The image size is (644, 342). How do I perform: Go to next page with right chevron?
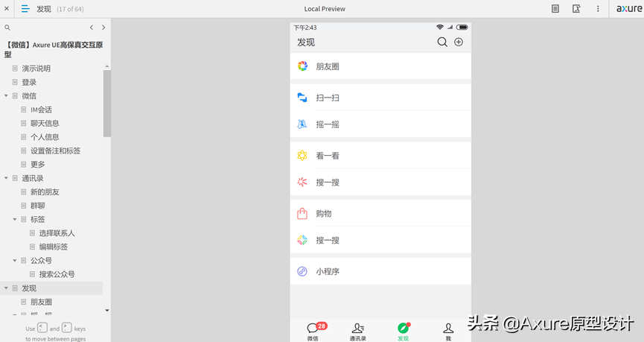pos(103,28)
